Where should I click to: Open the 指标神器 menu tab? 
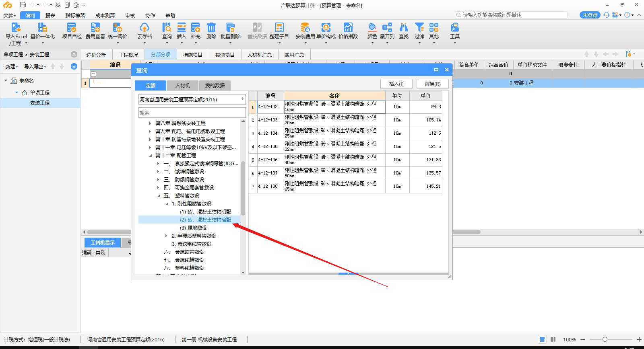[x=75, y=15]
